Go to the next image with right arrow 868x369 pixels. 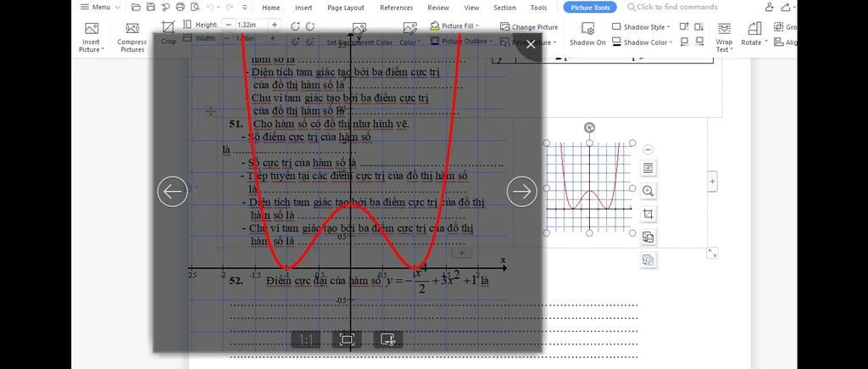[x=522, y=191]
